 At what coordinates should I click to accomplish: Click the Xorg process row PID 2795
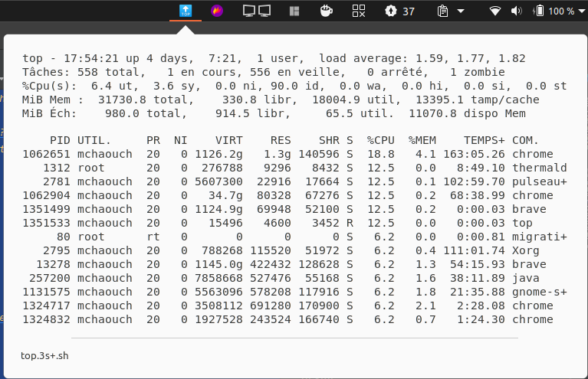tap(294, 250)
